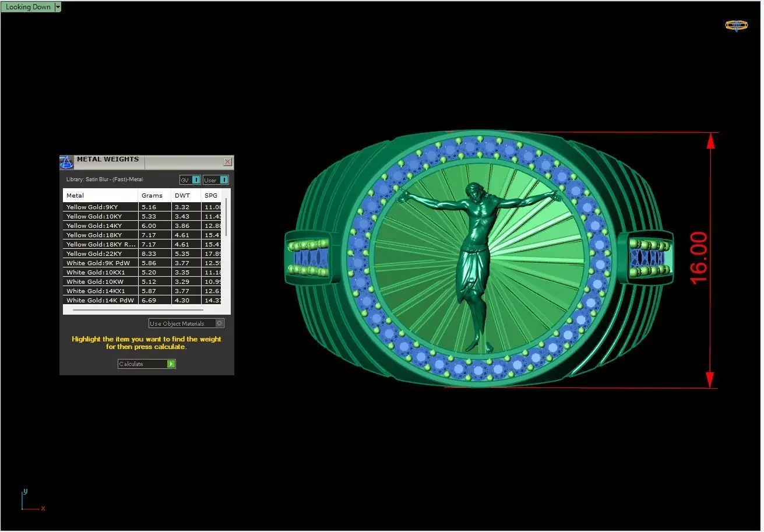Image resolution: width=764 pixels, height=532 pixels.
Task: Select the Yellow Gold:22KY row
Action: pyautogui.click(x=143, y=253)
